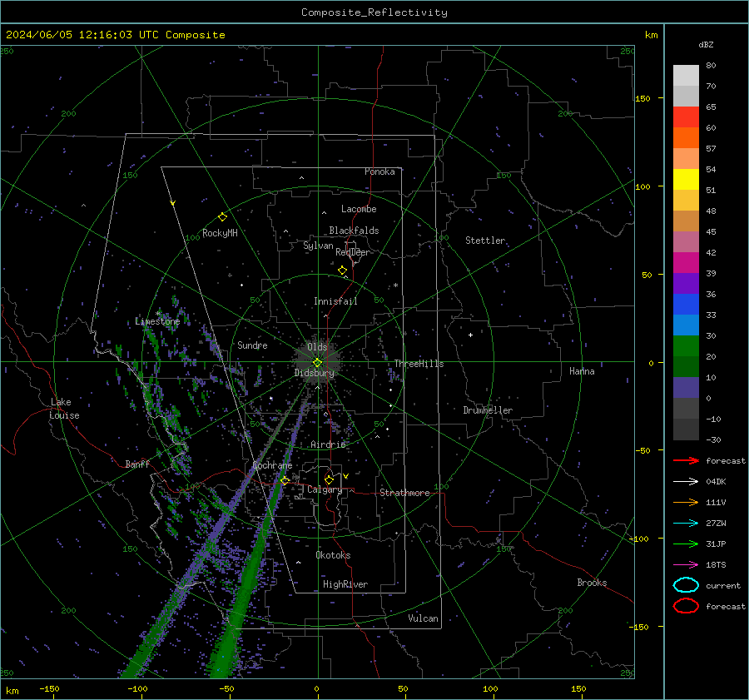
Task: Click the Stettler city label
Action: [485, 241]
